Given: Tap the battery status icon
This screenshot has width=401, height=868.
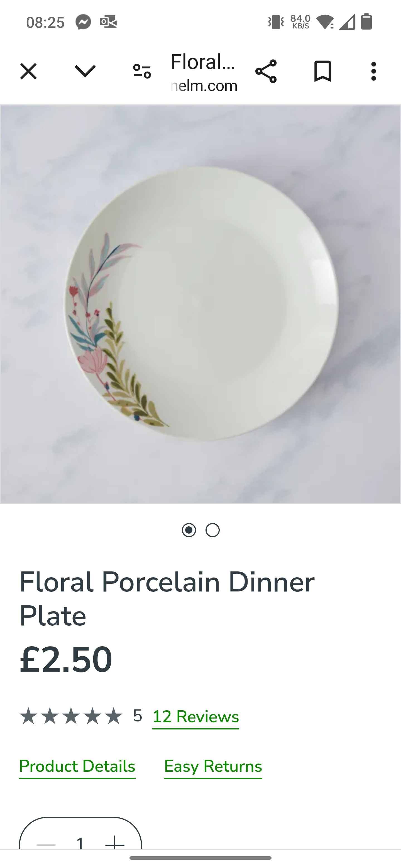Looking at the screenshot, I should click(x=366, y=22).
